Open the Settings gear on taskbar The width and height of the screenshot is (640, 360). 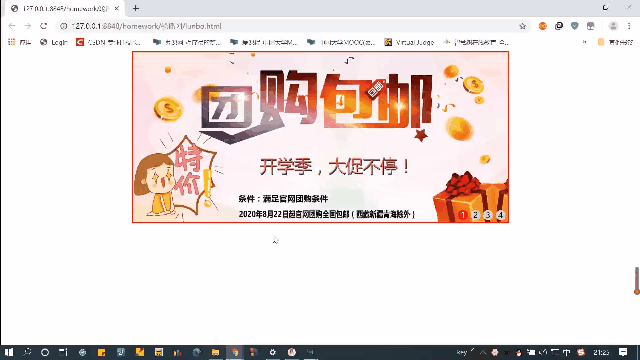pyautogui.click(x=273, y=352)
